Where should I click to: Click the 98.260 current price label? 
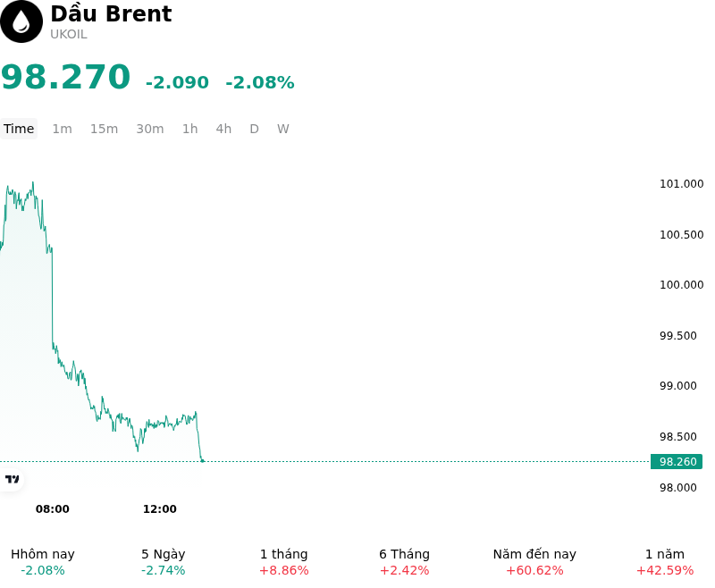coord(677,462)
